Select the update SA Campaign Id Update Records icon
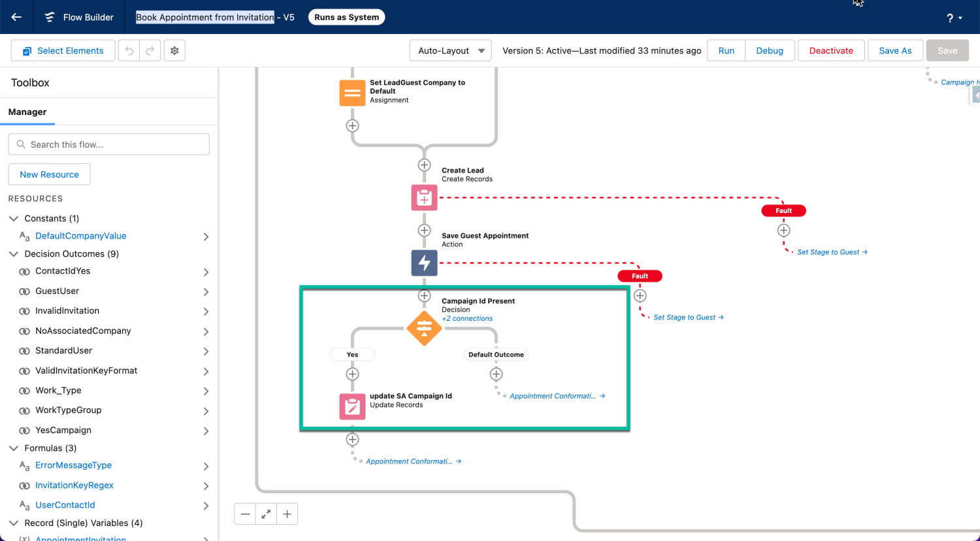The height and width of the screenshot is (541, 980). 352,406
